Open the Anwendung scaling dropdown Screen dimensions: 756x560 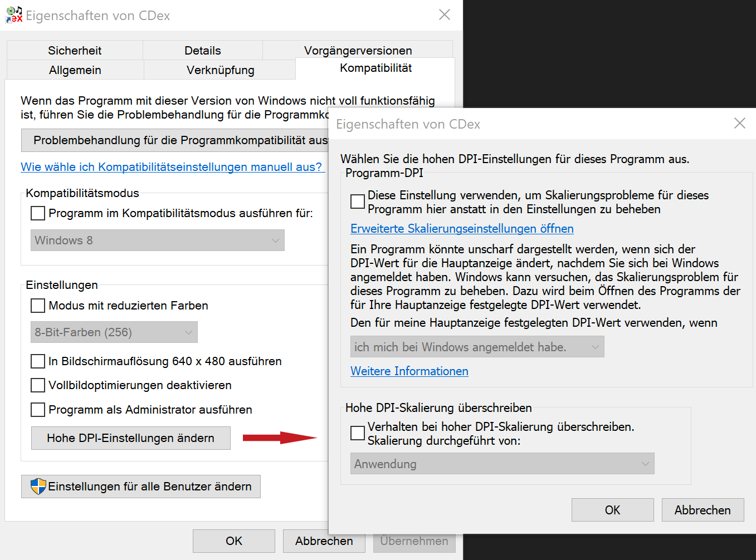click(502, 464)
